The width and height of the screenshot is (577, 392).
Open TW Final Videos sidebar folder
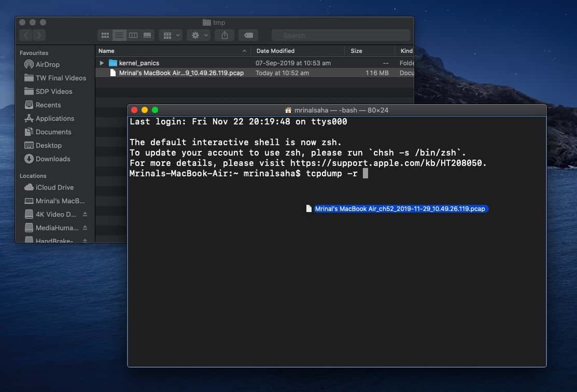pyautogui.click(x=55, y=78)
